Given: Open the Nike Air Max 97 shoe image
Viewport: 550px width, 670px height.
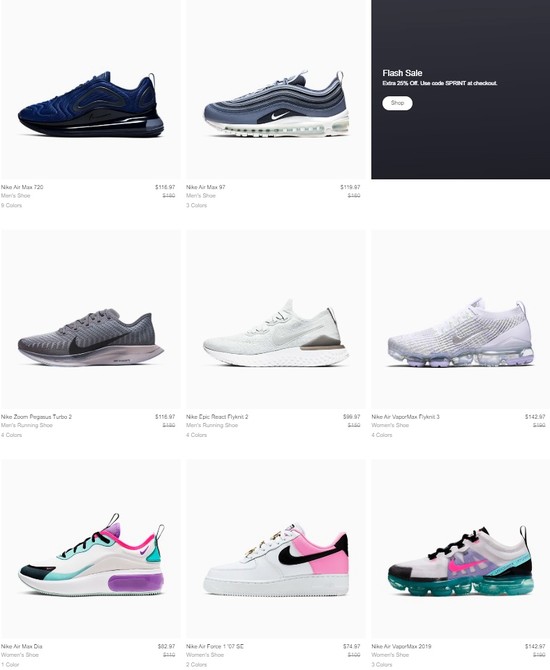Looking at the screenshot, I should click(275, 90).
